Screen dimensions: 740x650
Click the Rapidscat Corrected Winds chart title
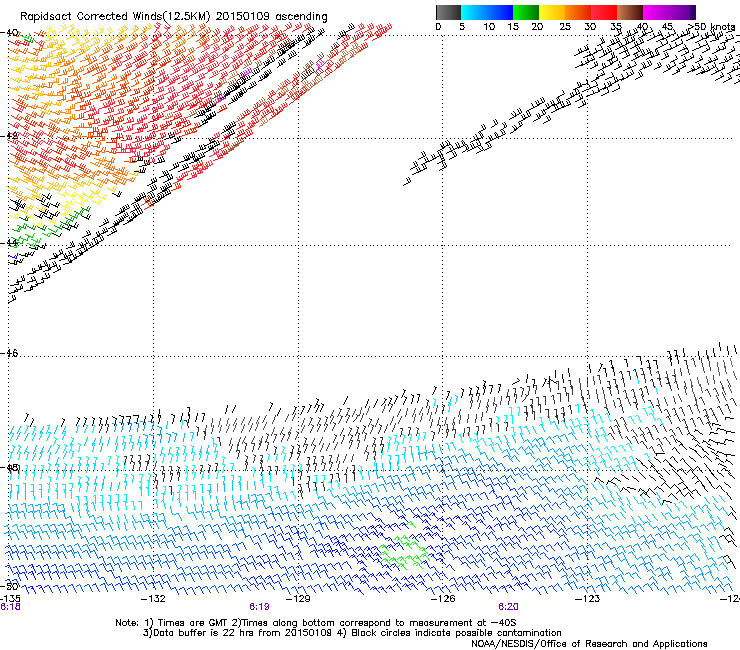[x=174, y=17]
